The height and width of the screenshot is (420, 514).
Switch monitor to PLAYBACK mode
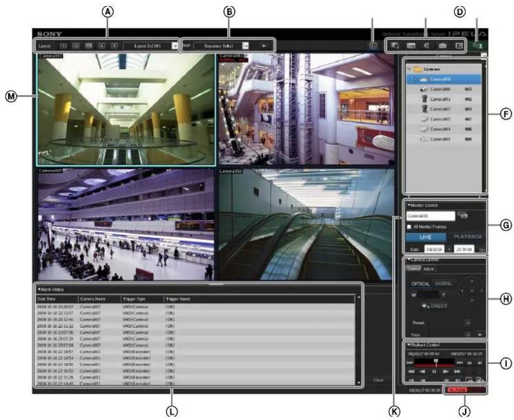tap(468, 236)
